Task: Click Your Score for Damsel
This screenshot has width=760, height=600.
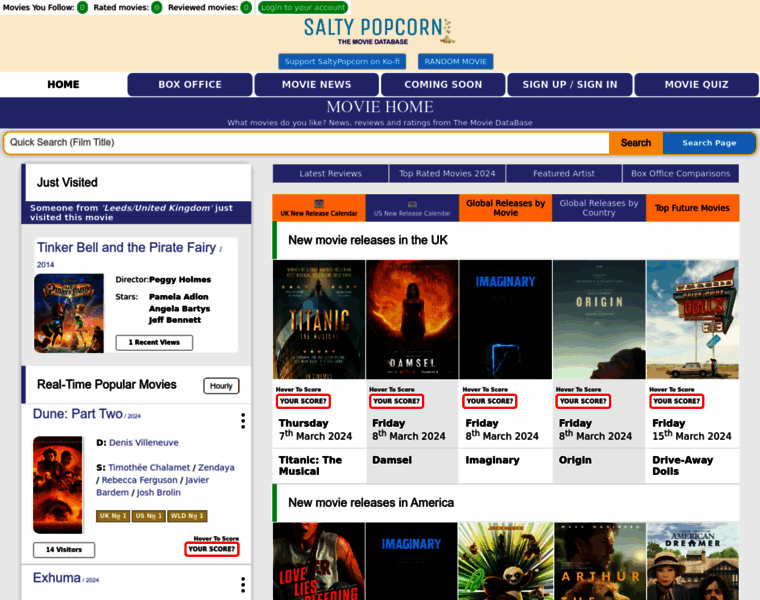Action: (x=396, y=401)
